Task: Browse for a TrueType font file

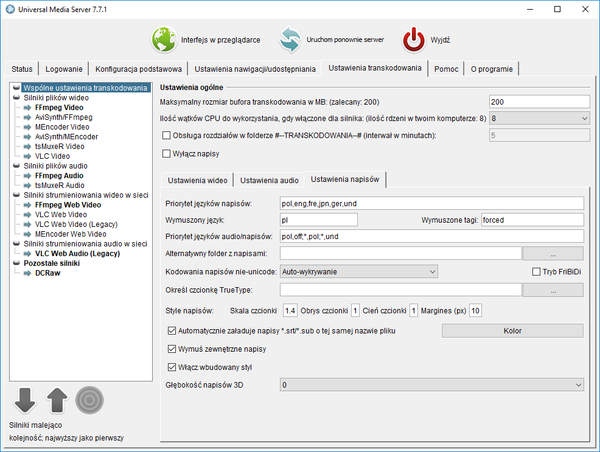Action: coord(553,290)
